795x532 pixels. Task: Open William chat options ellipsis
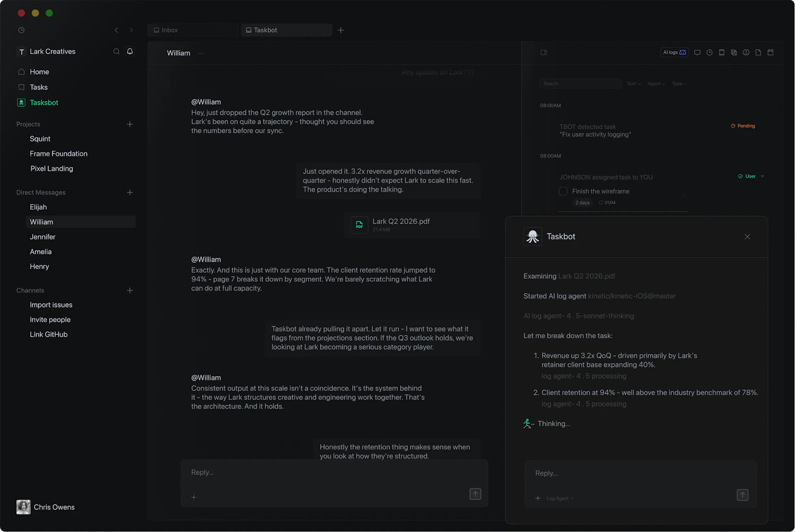[201, 53]
